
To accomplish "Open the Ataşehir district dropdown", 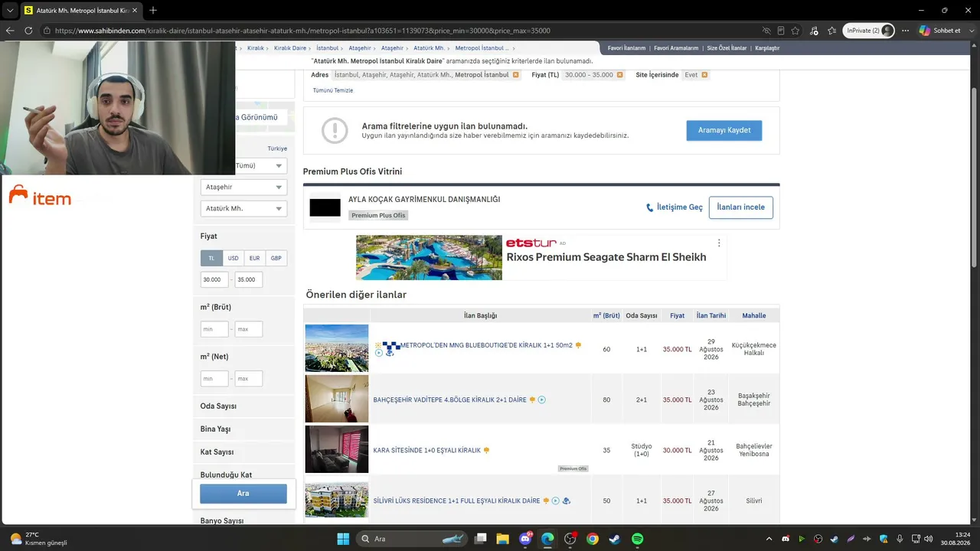I will tap(243, 187).
